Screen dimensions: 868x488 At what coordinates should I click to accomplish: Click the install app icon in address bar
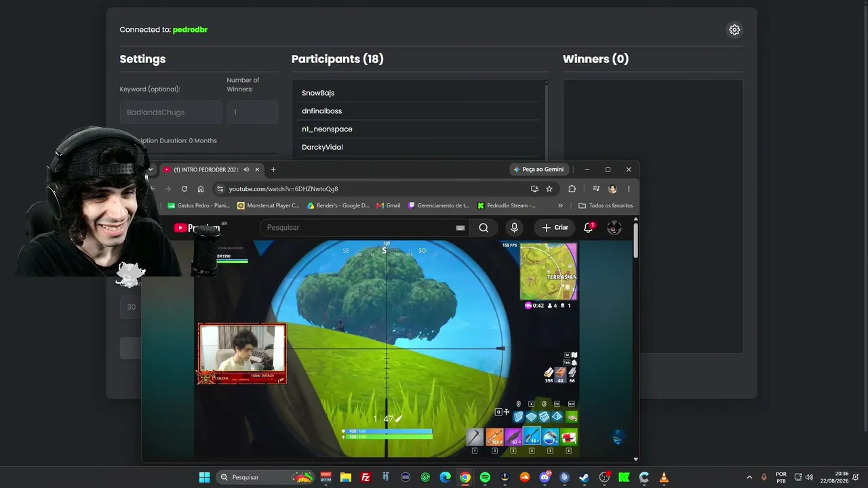pyautogui.click(x=534, y=189)
